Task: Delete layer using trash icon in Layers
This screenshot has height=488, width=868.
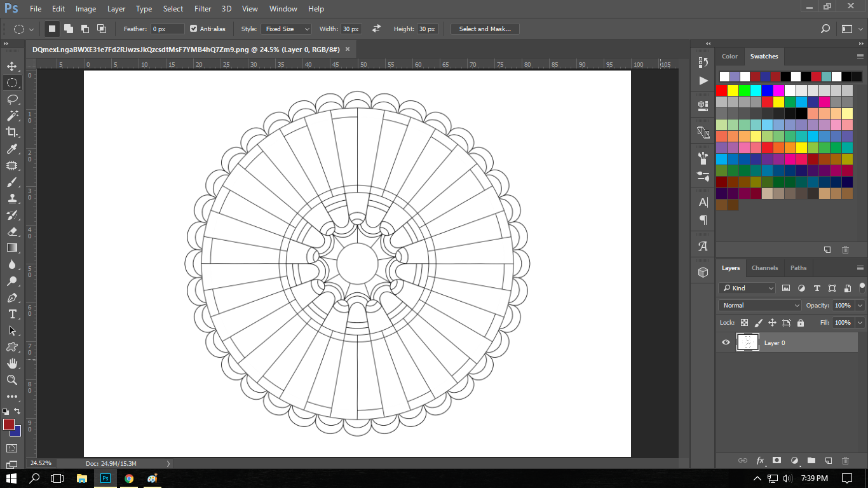Action: (845, 461)
